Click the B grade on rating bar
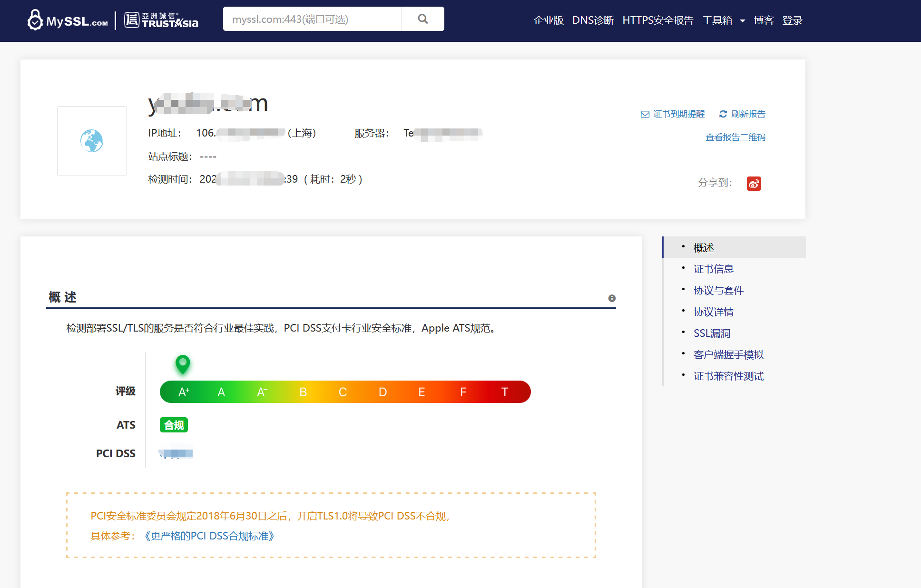921x588 pixels. coord(303,392)
